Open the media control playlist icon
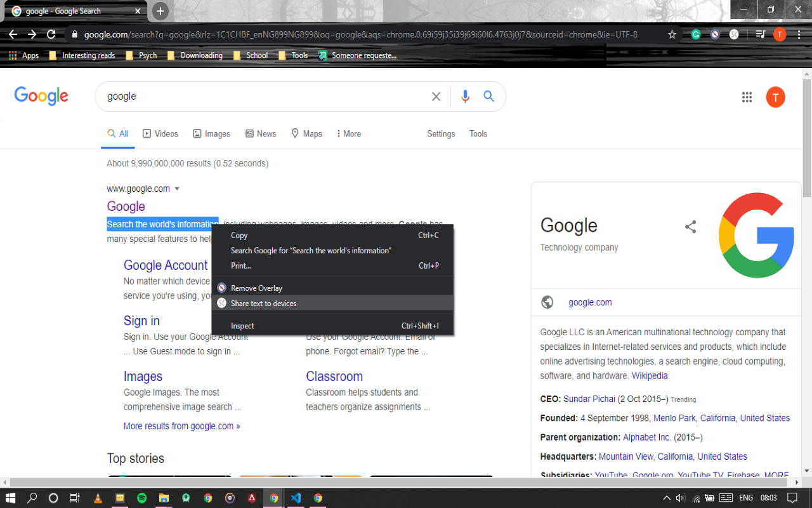Image resolution: width=812 pixels, height=508 pixels. pos(761,34)
